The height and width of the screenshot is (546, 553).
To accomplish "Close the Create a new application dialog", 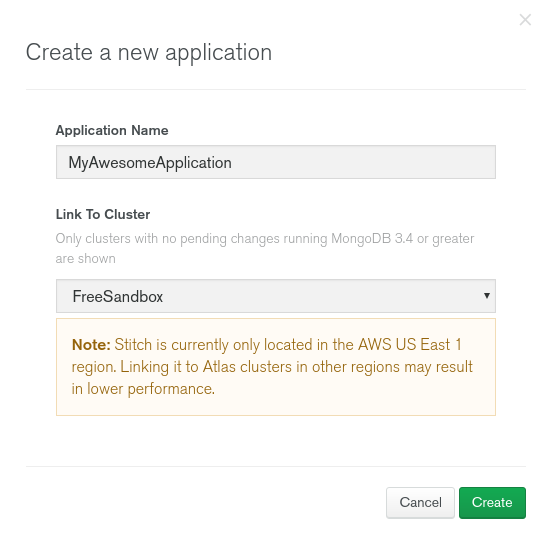I will [525, 20].
